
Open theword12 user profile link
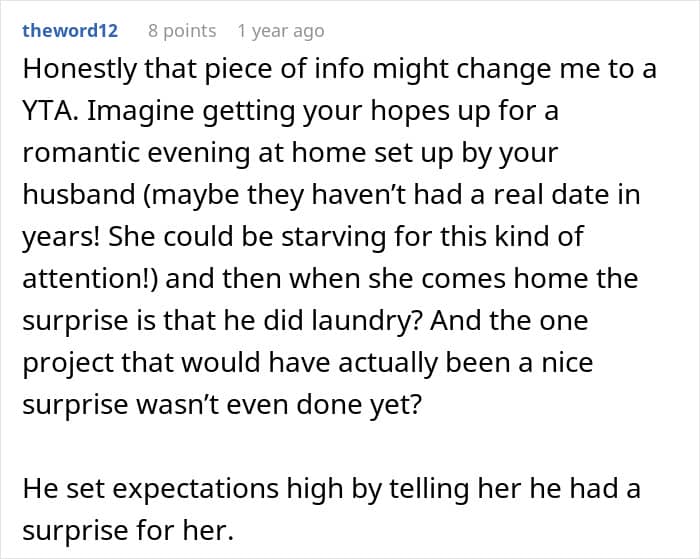point(70,31)
